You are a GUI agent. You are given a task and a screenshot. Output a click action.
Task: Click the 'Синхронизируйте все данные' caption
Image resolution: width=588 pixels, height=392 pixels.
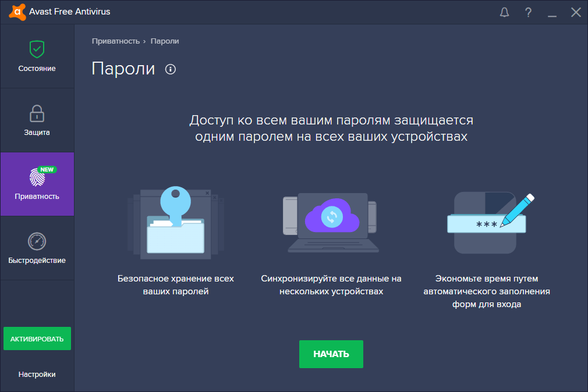click(331, 285)
